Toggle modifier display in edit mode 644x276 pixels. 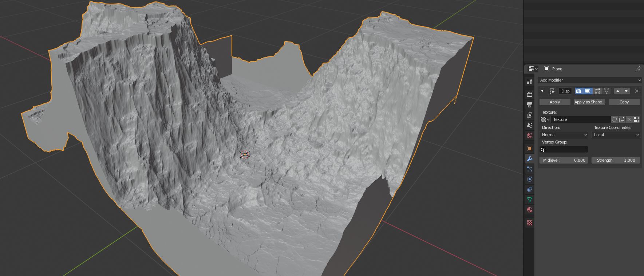(597, 91)
